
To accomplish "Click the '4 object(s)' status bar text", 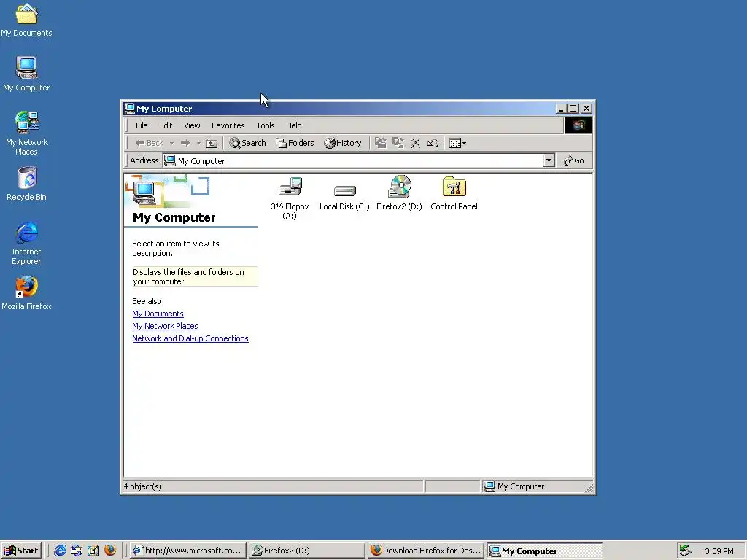I will tap(143, 486).
